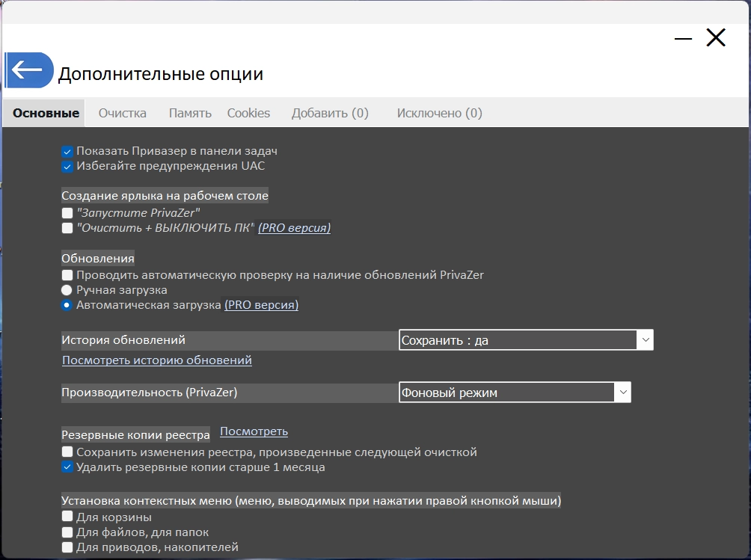Select the Ручная загрузка radio button
751x560 pixels.
point(67,290)
